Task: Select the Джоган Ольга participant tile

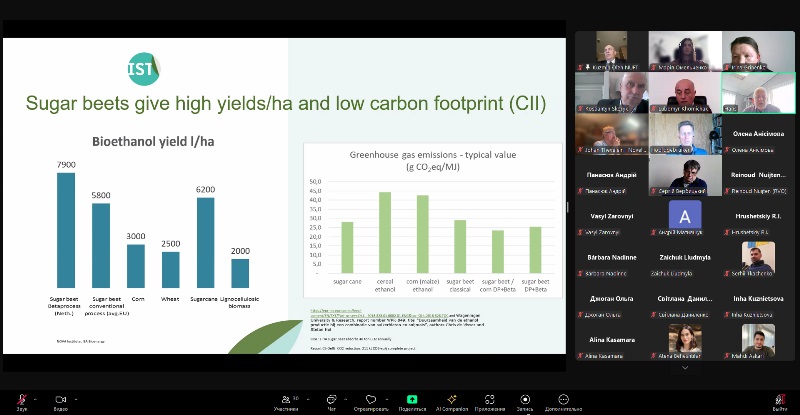Action: pyautogui.click(x=611, y=300)
